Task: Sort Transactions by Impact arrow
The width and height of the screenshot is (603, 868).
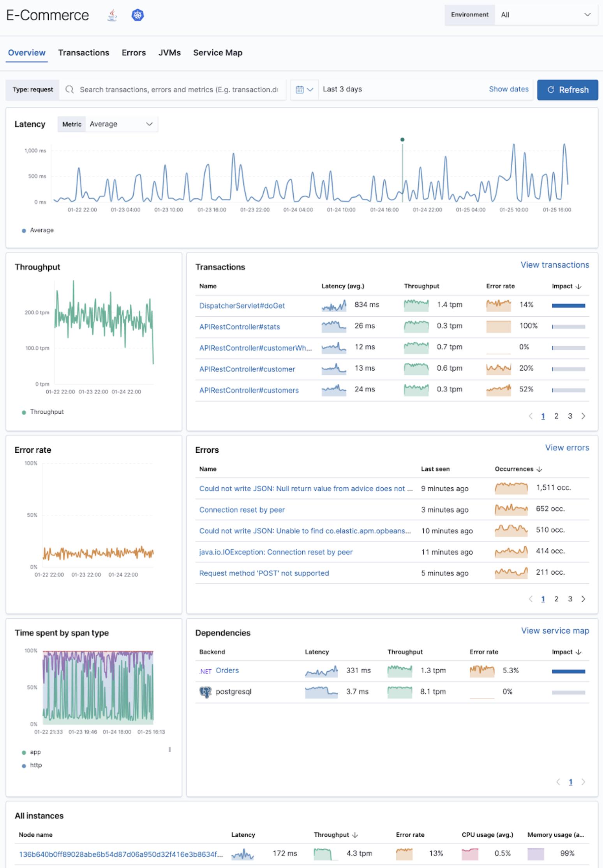Action: click(578, 286)
